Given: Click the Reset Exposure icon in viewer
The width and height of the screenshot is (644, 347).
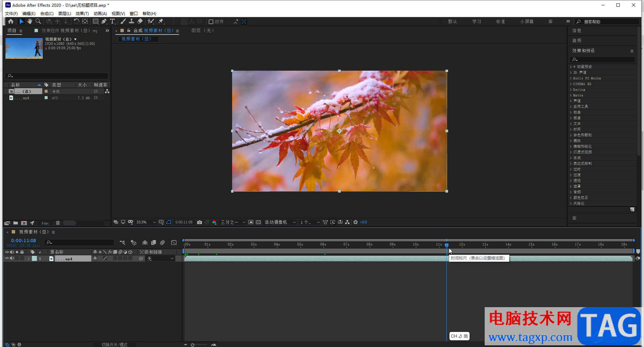Looking at the screenshot, I should tap(356, 222).
